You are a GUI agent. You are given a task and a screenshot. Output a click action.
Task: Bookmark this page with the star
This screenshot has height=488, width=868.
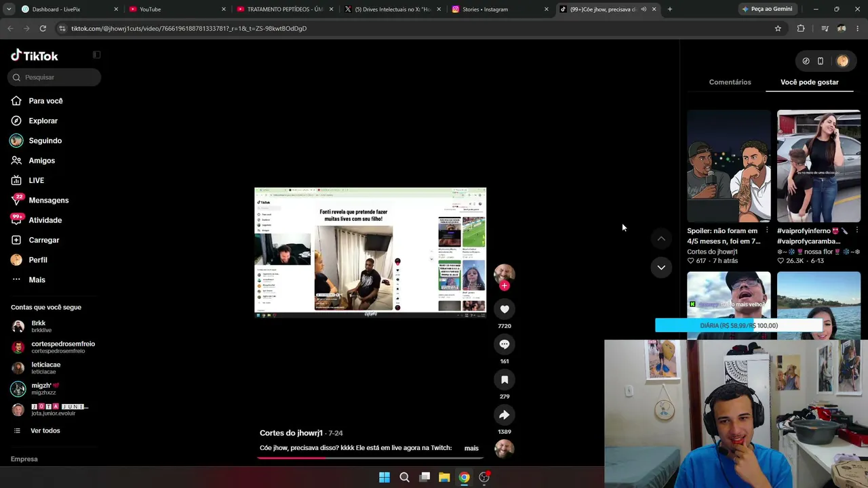click(778, 28)
